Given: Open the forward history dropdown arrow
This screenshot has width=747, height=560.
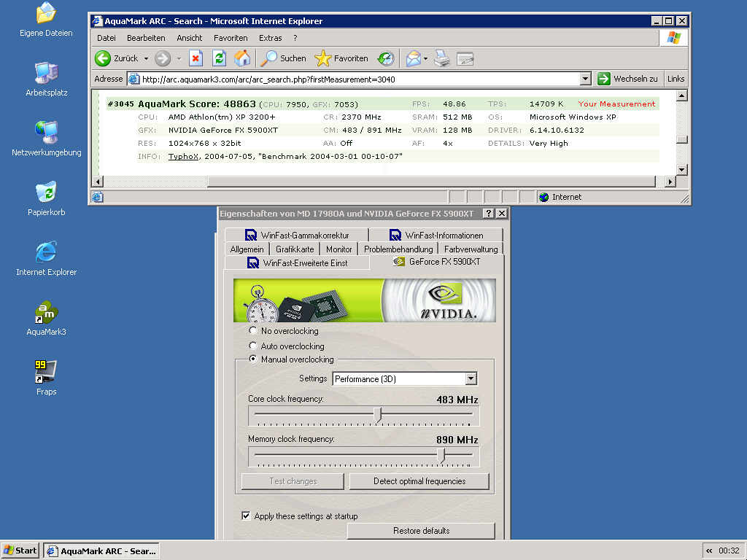Looking at the screenshot, I should [x=179, y=58].
